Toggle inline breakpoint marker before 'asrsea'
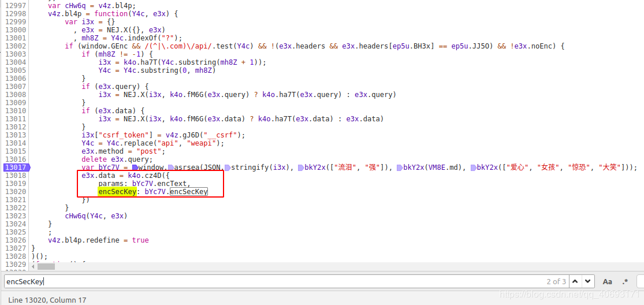The height and width of the screenshot is (305, 644). coord(170,168)
